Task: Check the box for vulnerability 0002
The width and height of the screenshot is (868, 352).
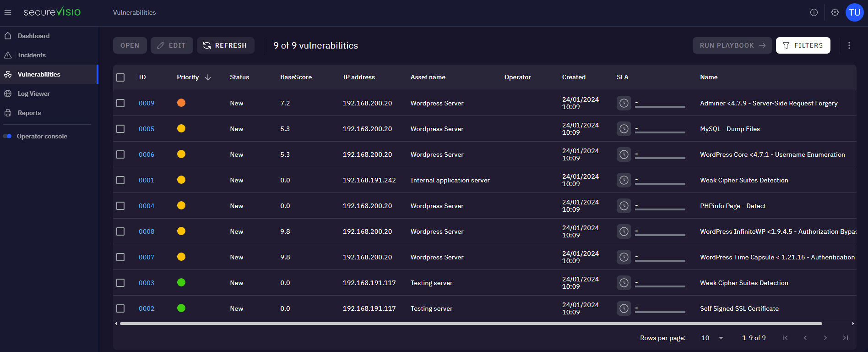Action: [x=120, y=308]
